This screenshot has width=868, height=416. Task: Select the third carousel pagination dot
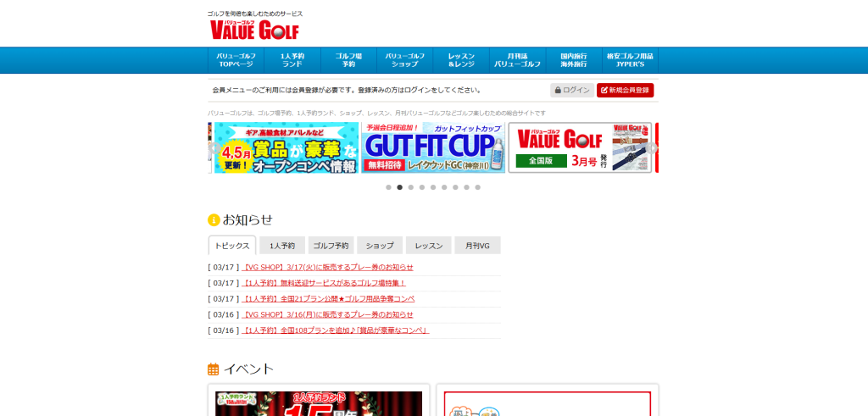tap(411, 187)
